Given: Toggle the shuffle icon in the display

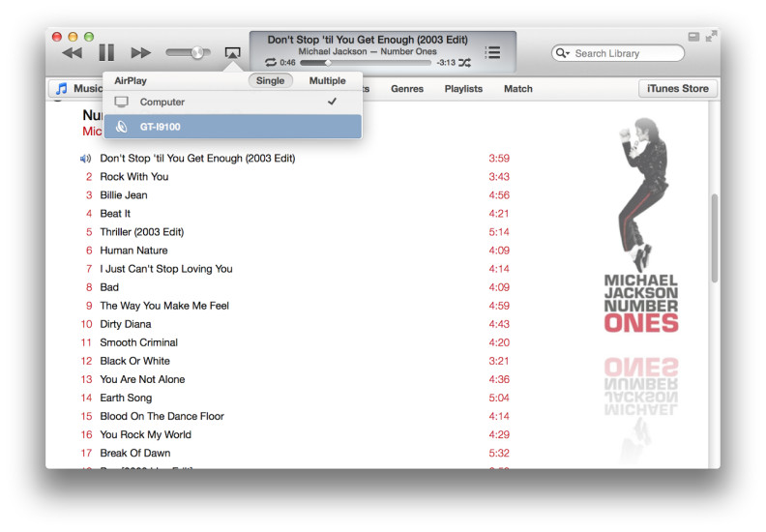Looking at the screenshot, I should pos(465,63).
